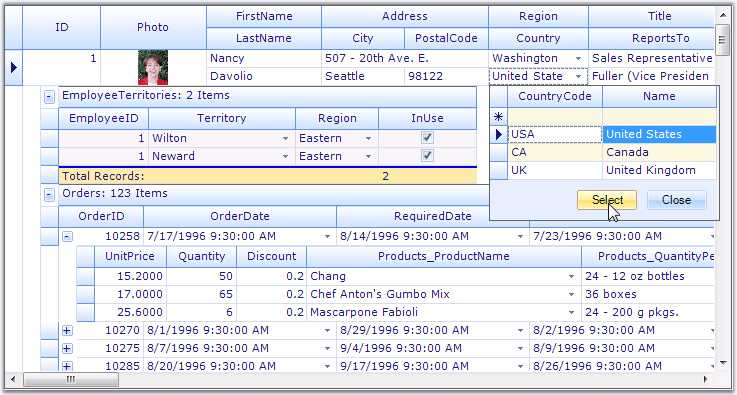The width and height of the screenshot is (737, 395).
Task: Open Chef Anton's Gumbo Mix dropdown
Action: [x=572, y=295]
